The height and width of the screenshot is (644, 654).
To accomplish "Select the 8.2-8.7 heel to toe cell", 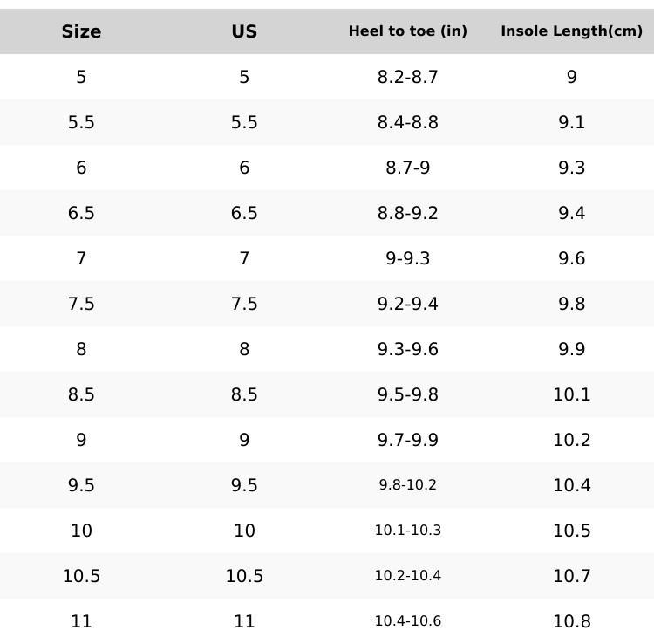I will pyautogui.click(x=407, y=77).
